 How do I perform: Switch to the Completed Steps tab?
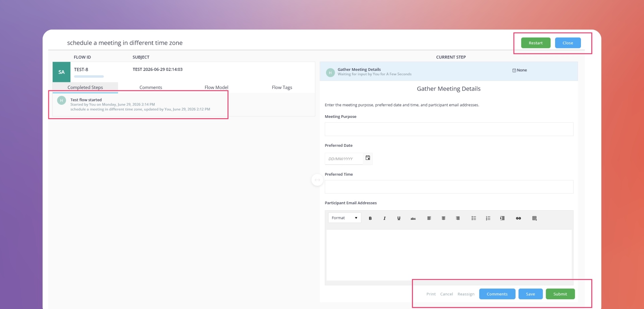tap(85, 87)
